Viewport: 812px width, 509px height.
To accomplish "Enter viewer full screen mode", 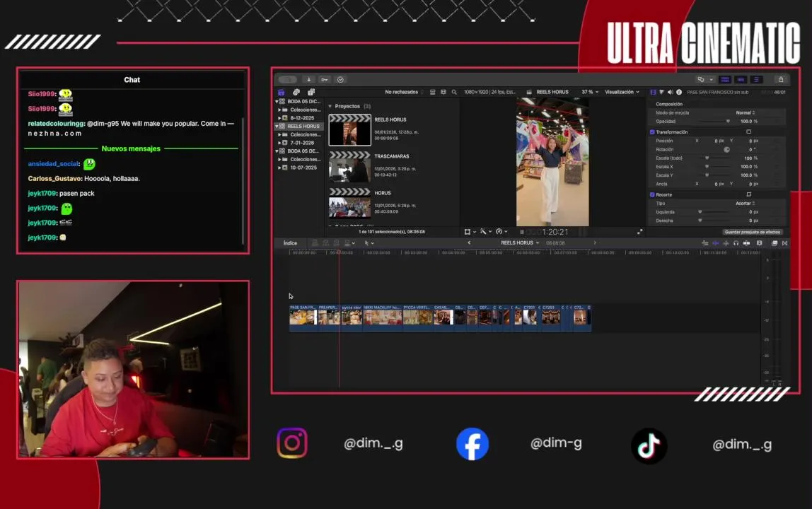I will [639, 232].
